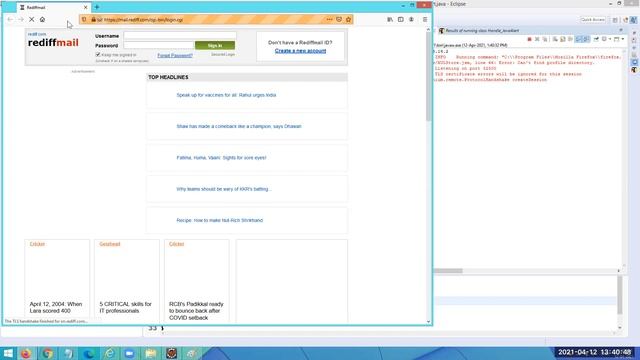Viewport: 640px width, 360px height.
Task: Open Fatima, Huma, Vaani headline
Action: (221, 158)
